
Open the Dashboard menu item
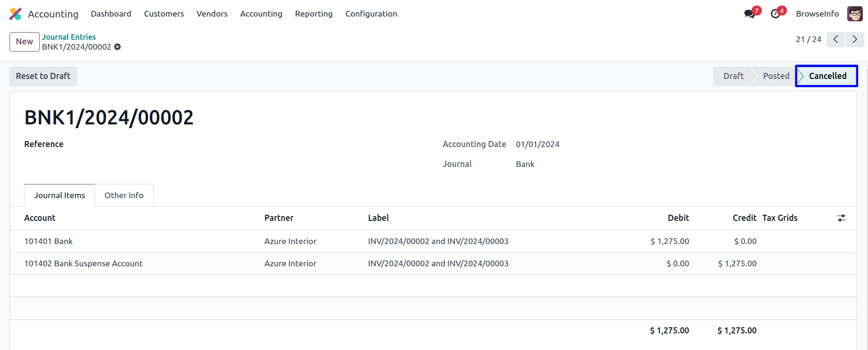(x=111, y=14)
